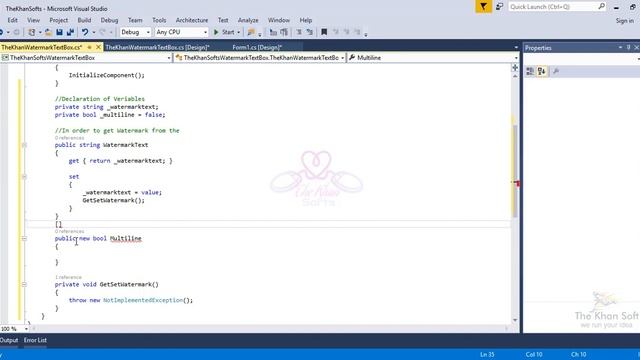
Task: Click NotImplementedException in the code
Action: point(143,300)
